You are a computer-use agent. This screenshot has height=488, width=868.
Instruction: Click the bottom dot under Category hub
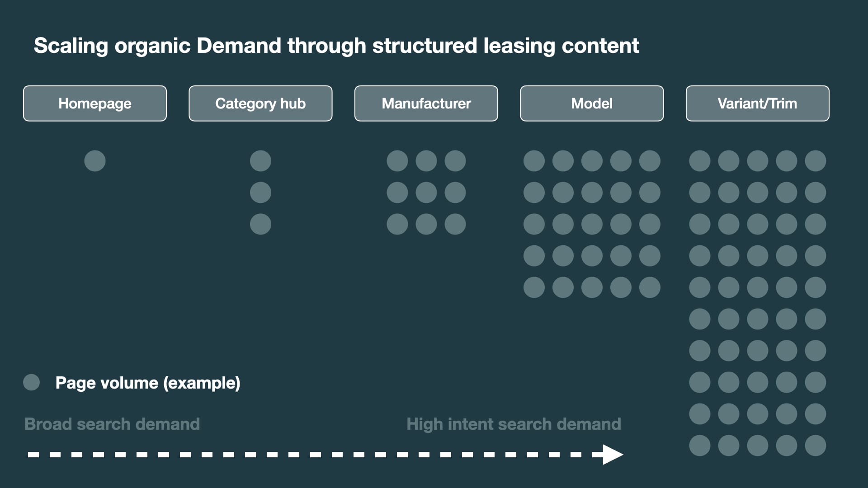(260, 224)
